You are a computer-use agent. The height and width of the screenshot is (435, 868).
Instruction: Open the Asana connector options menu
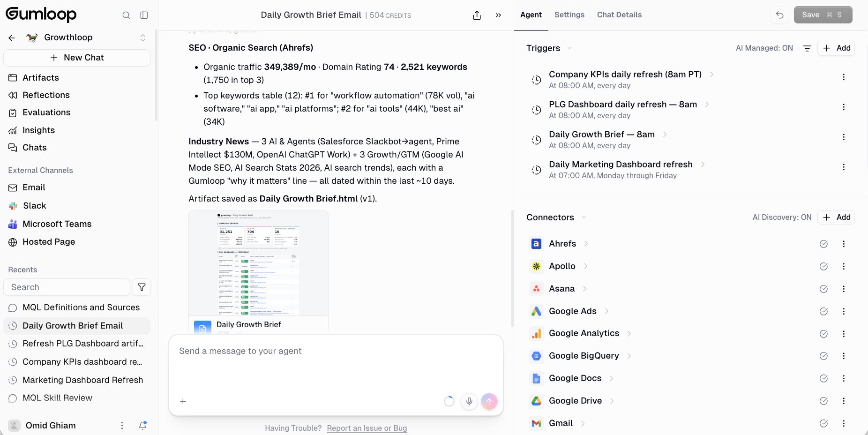point(844,289)
